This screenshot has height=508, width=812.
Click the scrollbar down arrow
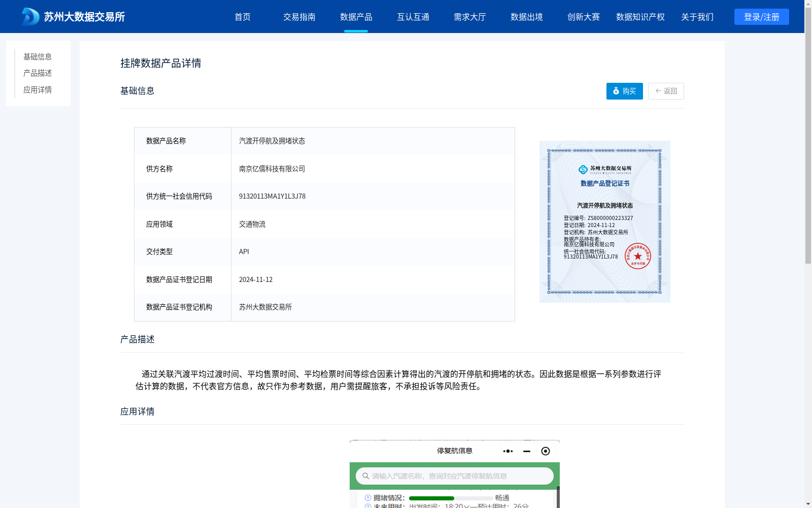click(x=808, y=504)
